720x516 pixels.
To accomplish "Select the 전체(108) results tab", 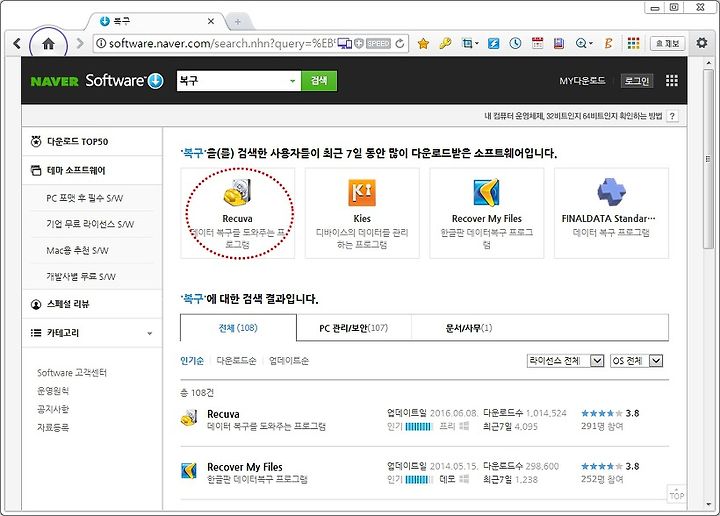I will [x=238, y=328].
